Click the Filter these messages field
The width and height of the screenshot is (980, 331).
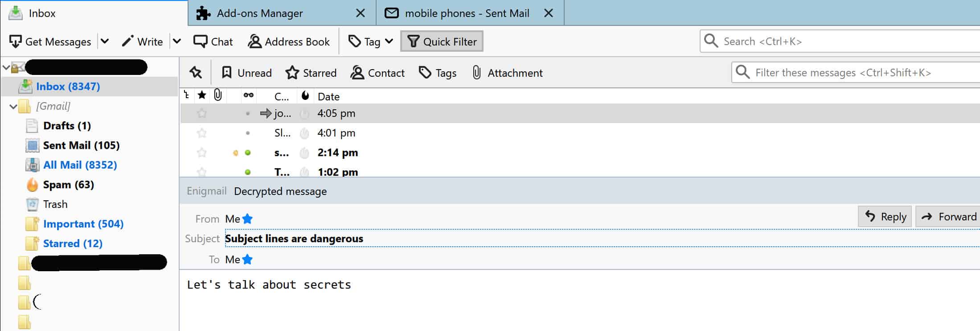pyautogui.click(x=856, y=73)
